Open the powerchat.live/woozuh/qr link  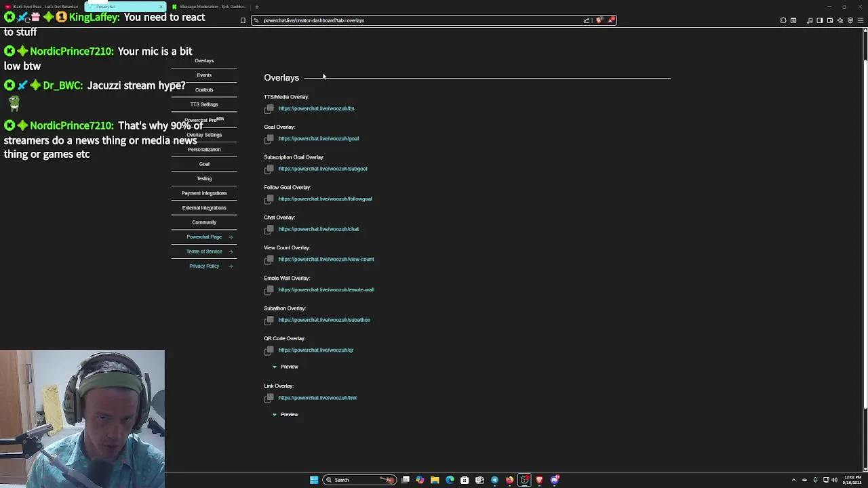coord(315,350)
